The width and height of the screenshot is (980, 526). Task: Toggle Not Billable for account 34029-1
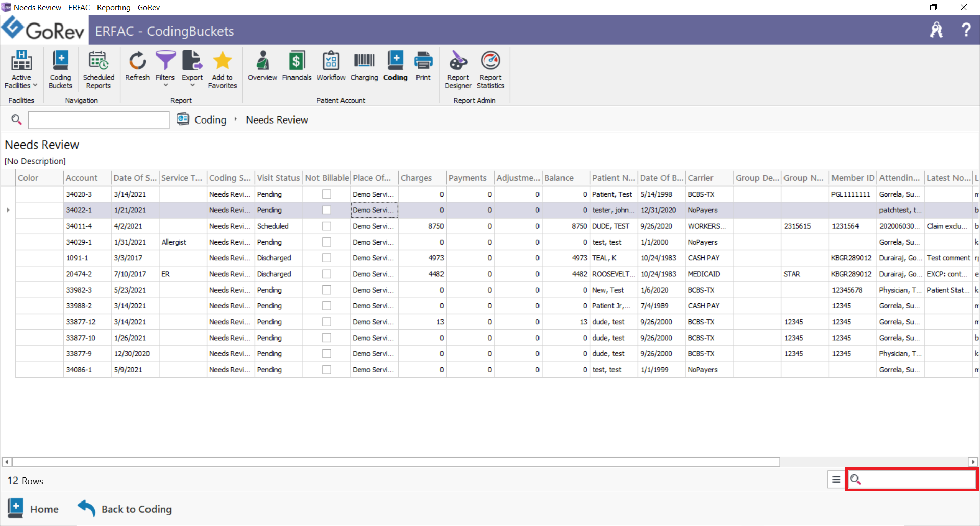pos(327,242)
